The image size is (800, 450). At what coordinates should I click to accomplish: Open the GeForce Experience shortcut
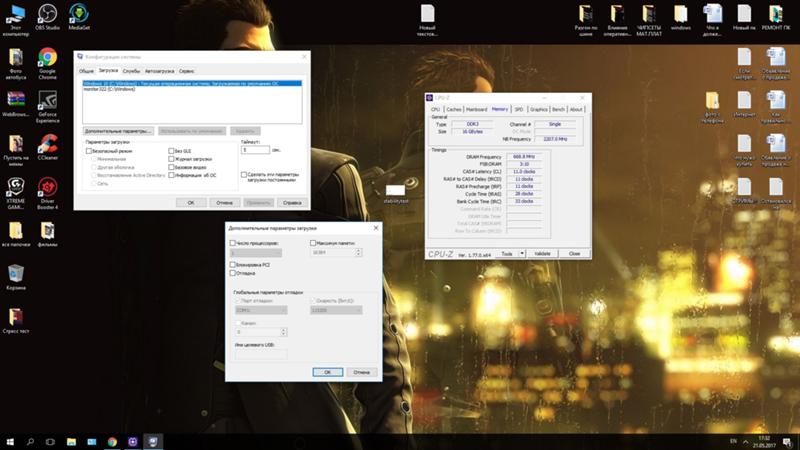tap(47, 107)
